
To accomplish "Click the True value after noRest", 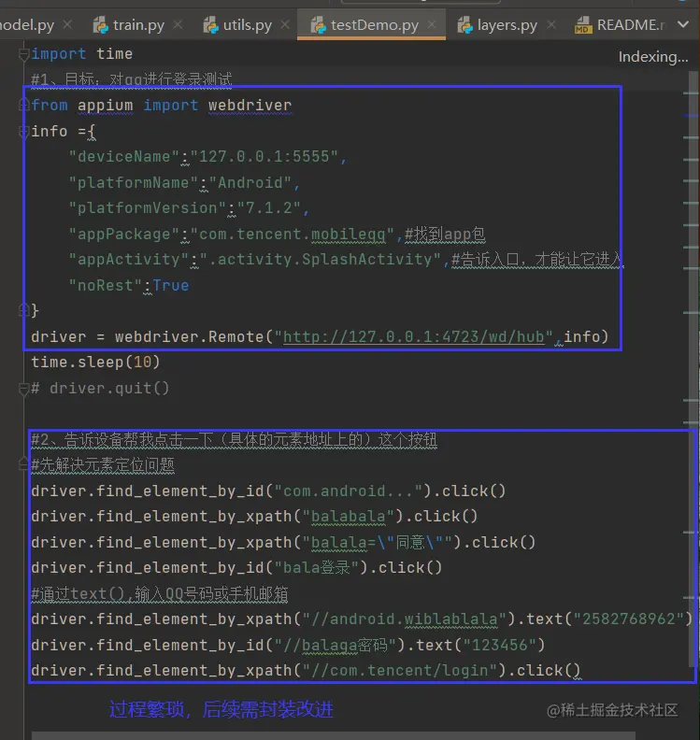I will 171,286.
